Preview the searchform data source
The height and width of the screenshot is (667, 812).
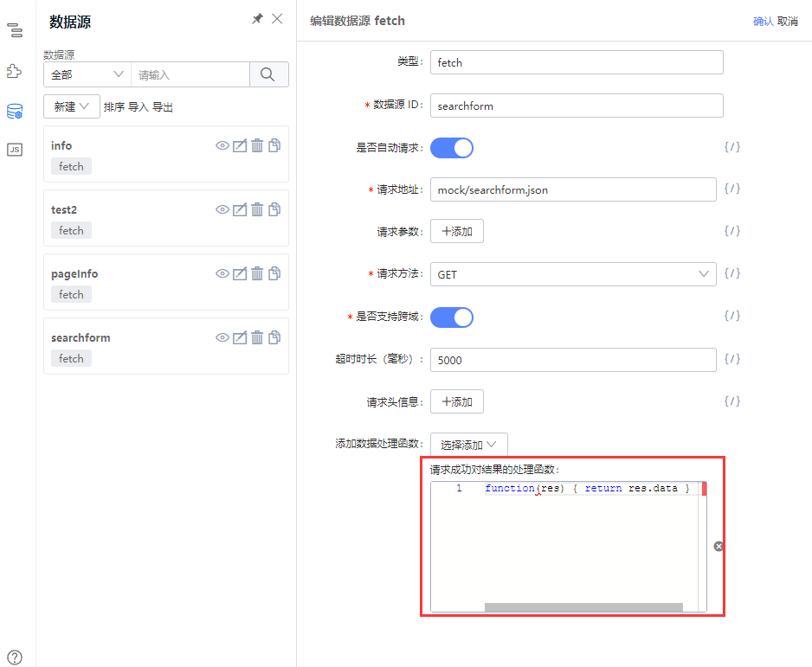click(222, 337)
